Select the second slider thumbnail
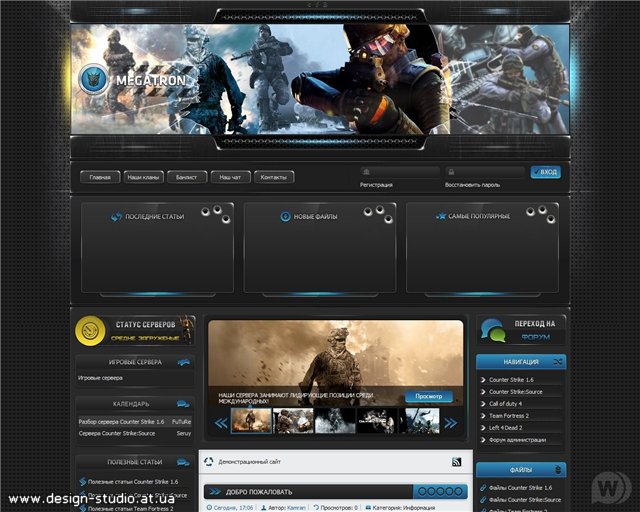Viewport: 640px width, 512px height. [x=293, y=421]
